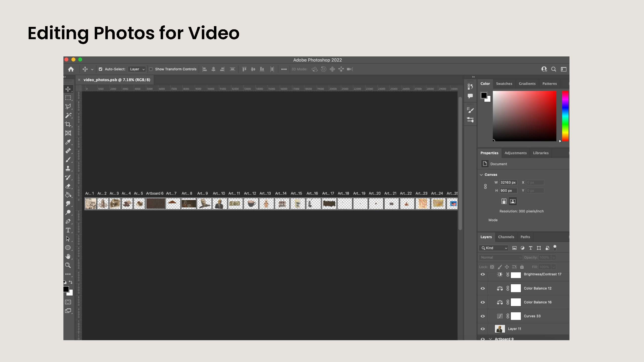Toggle Quick Mask mode icon
The height and width of the screenshot is (362, 644).
pyautogui.click(x=68, y=302)
